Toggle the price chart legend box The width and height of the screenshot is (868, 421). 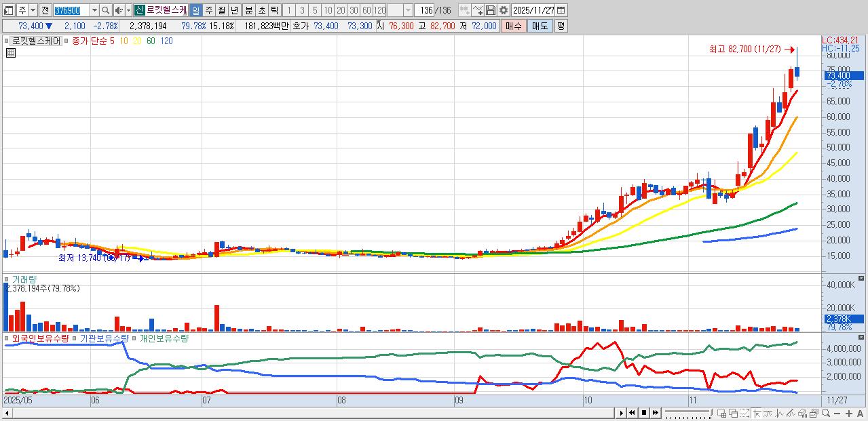click(7, 41)
